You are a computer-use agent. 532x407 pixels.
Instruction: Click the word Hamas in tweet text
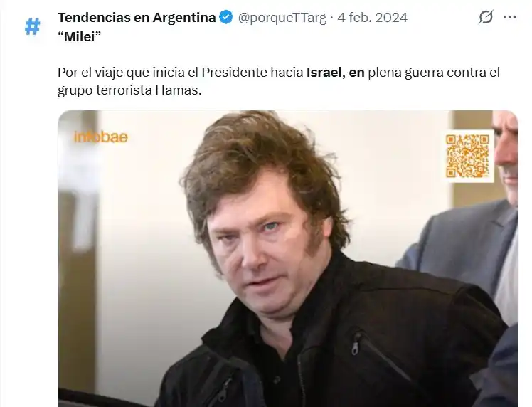pos(178,90)
